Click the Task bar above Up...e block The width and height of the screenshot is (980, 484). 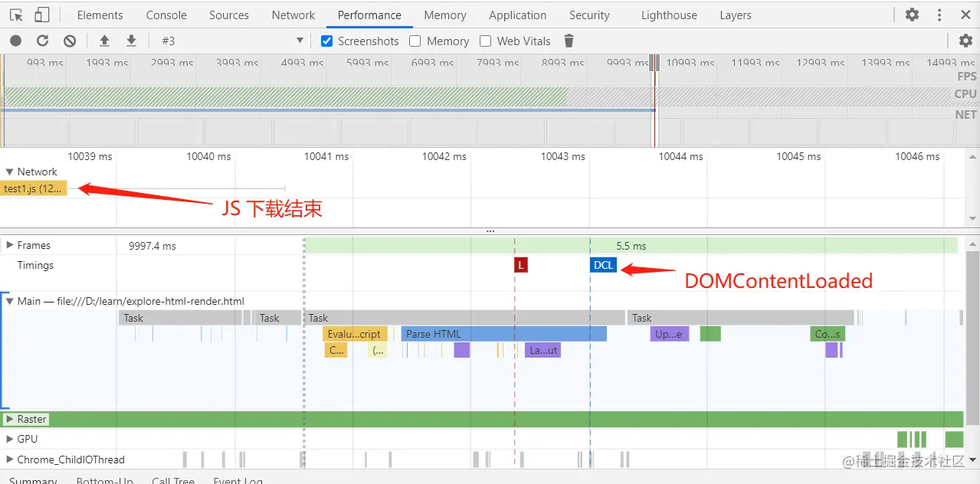740,318
